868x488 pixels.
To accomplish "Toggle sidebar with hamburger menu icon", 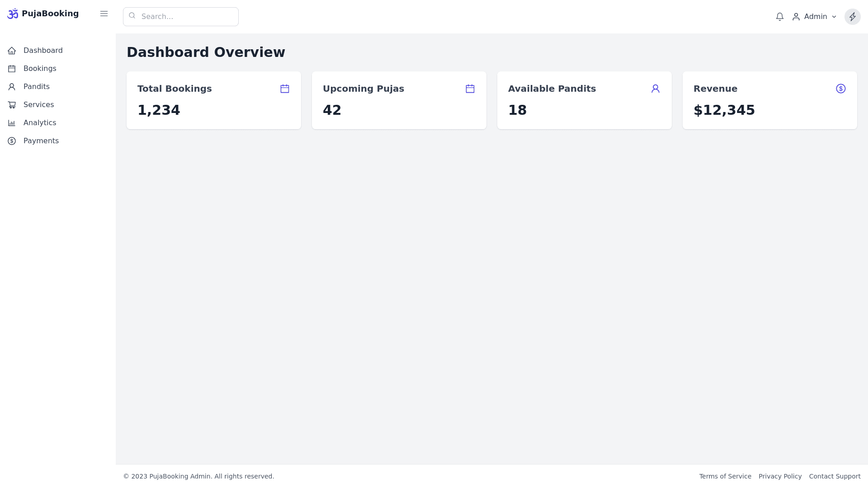I will point(104,14).
